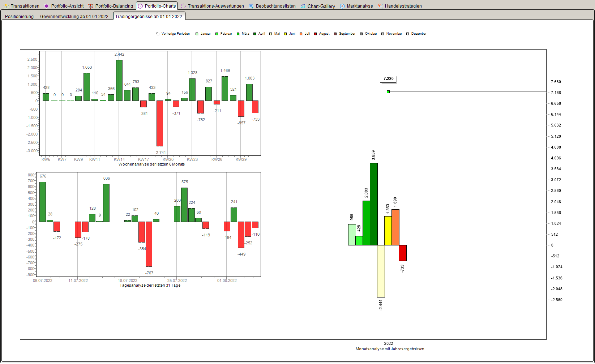Go to the Marktanalyse tab
The width and height of the screenshot is (595, 364).
pos(356,6)
